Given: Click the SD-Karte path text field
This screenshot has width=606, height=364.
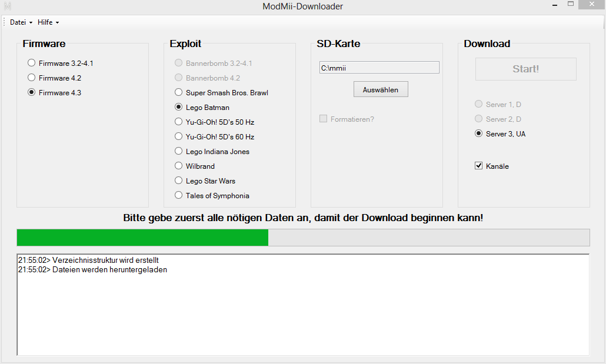Looking at the screenshot, I should click(379, 68).
